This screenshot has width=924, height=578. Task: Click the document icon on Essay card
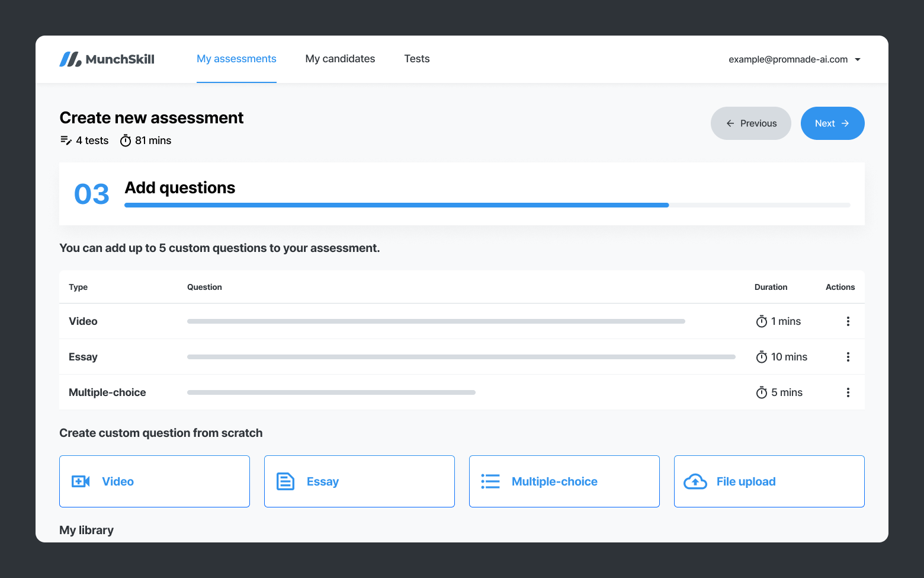(x=285, y=481)
